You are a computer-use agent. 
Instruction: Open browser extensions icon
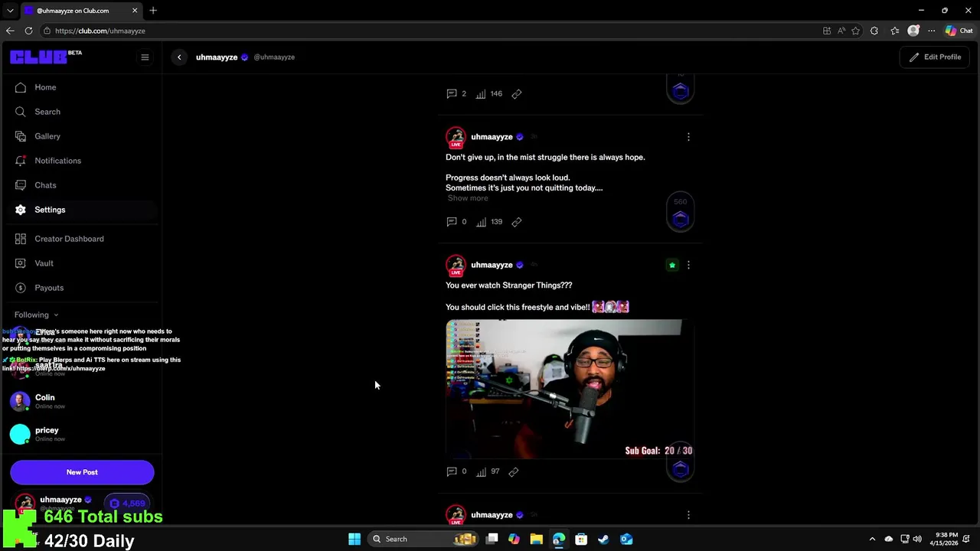(x=874, y=31)
